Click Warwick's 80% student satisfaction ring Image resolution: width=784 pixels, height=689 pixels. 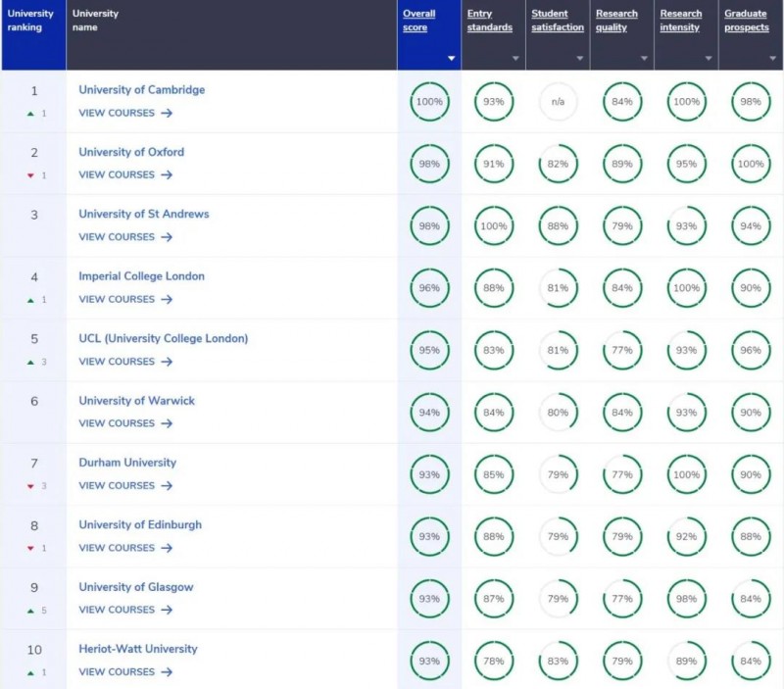click(x=558, y=413)
